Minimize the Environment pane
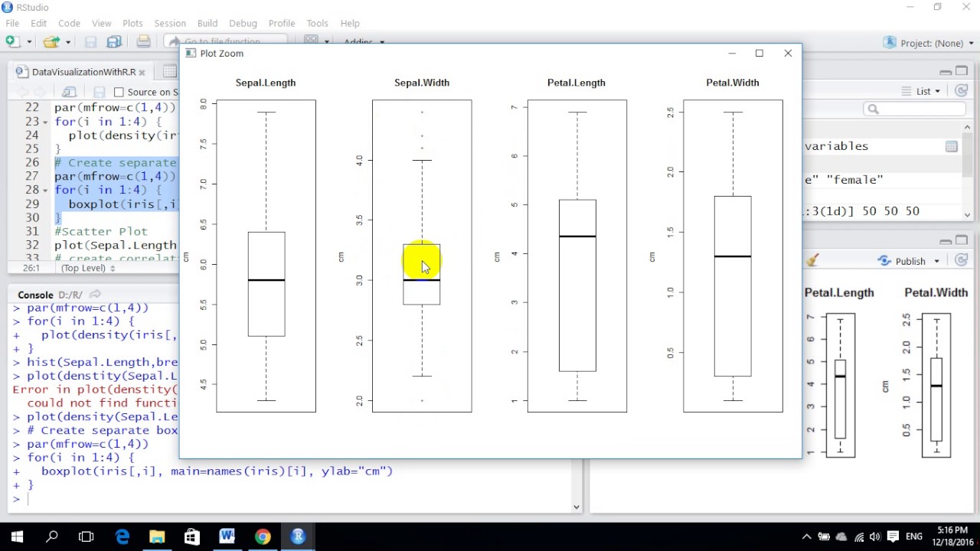This screenshot has height=551, width=980. point(946,71)
